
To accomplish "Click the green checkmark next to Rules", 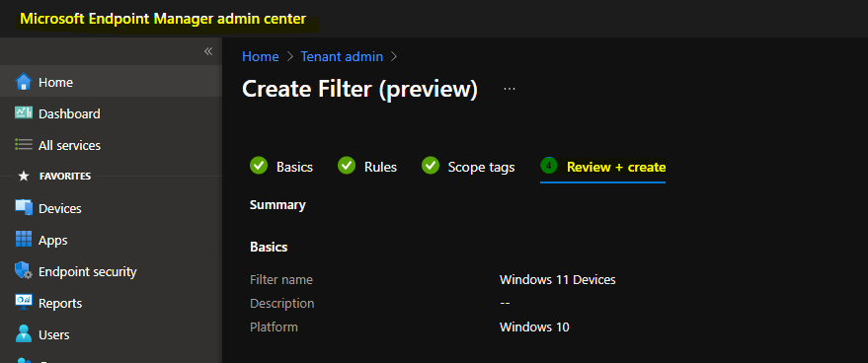I will tap(347, 166).
